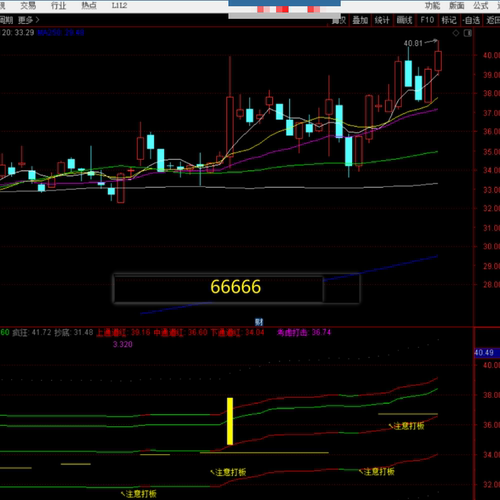Toggle the side panel icon beside the diamond
This screenshot has height=500, width=500.
tap(468, 33)
